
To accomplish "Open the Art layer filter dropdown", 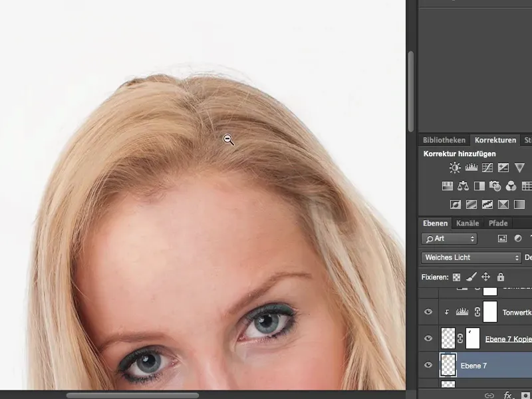I will pyautogui.click(x=450, y=239).
